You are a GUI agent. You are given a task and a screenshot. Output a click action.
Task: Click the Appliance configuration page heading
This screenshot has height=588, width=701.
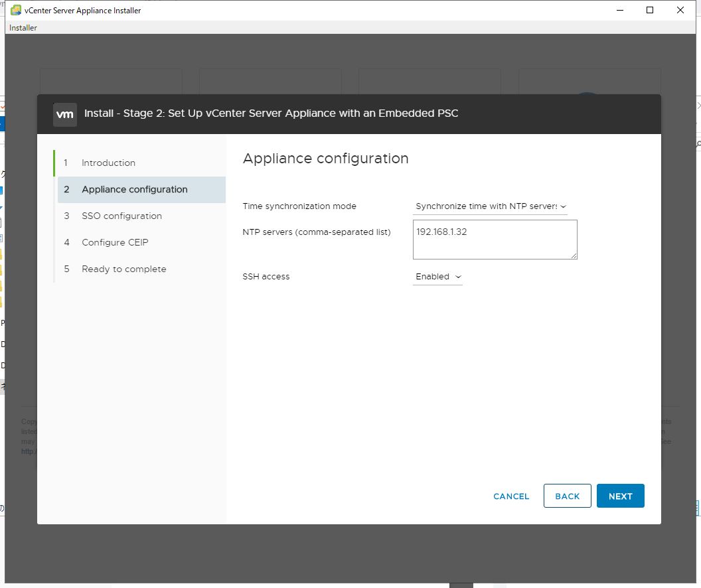coord(325,159)
